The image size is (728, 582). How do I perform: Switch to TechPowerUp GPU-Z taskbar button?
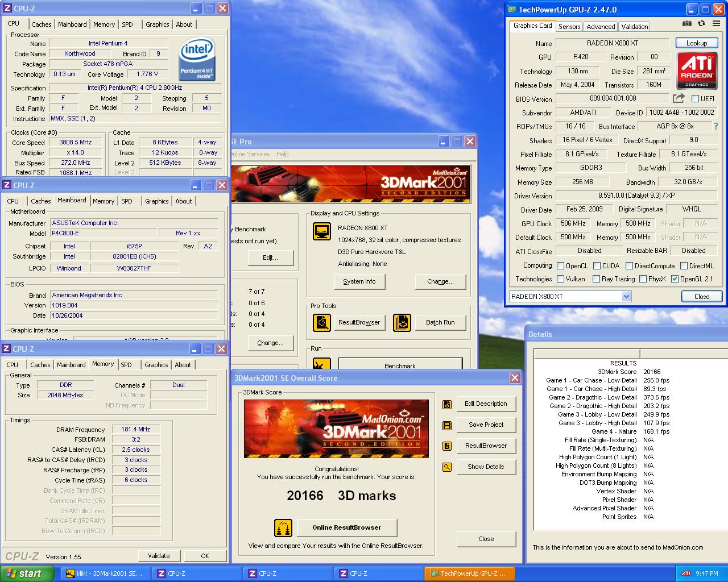pyautogui.click(x=469, y=573)
